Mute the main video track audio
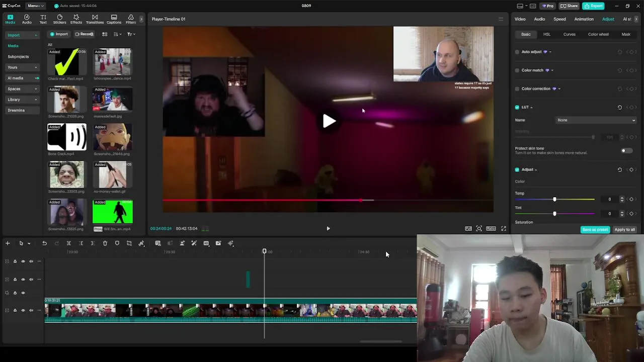644x362 pixels. click(x=31, y=310)
